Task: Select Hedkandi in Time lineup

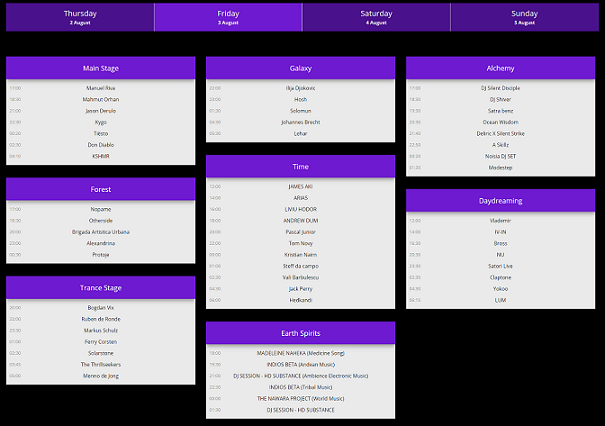Action: click(x=301, y=300)
